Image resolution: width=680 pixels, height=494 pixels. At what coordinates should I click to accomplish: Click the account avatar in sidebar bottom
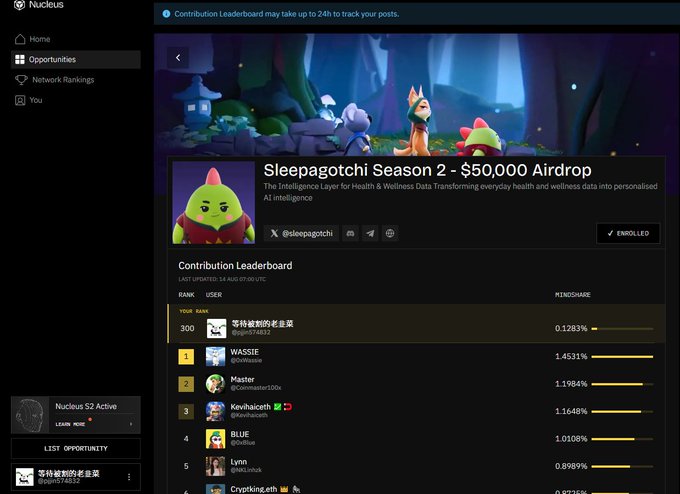25,477
